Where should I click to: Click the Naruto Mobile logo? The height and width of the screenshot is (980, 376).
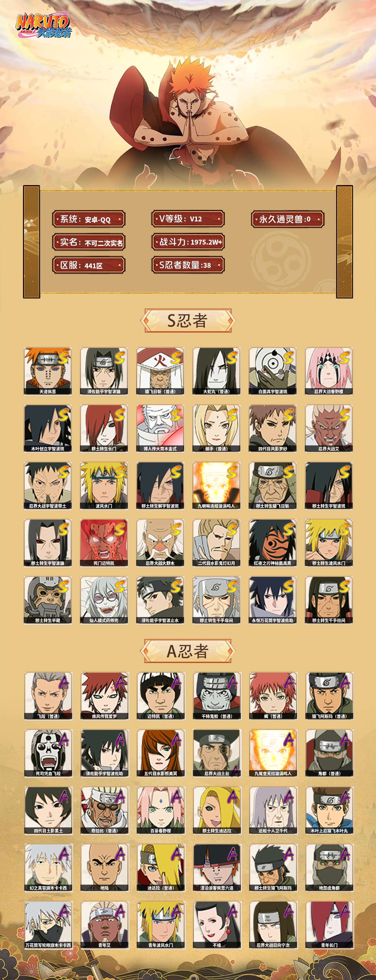point(43,26)
